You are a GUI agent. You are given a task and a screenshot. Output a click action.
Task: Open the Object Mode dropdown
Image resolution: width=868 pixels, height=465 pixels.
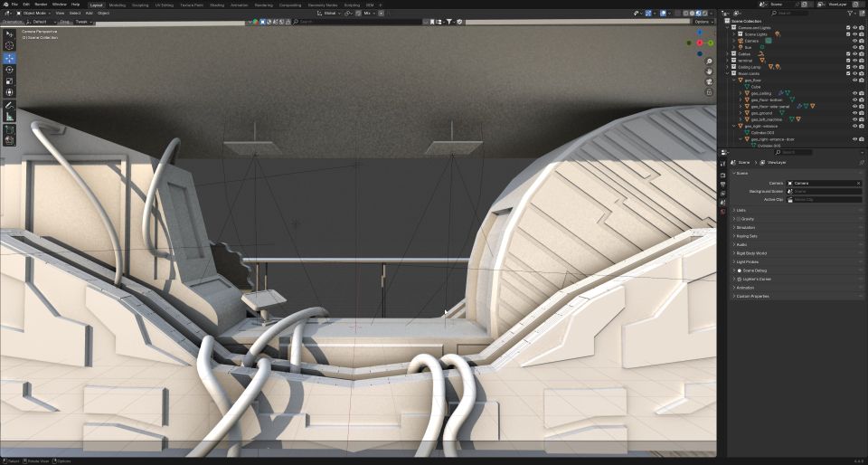pos(33,13)
